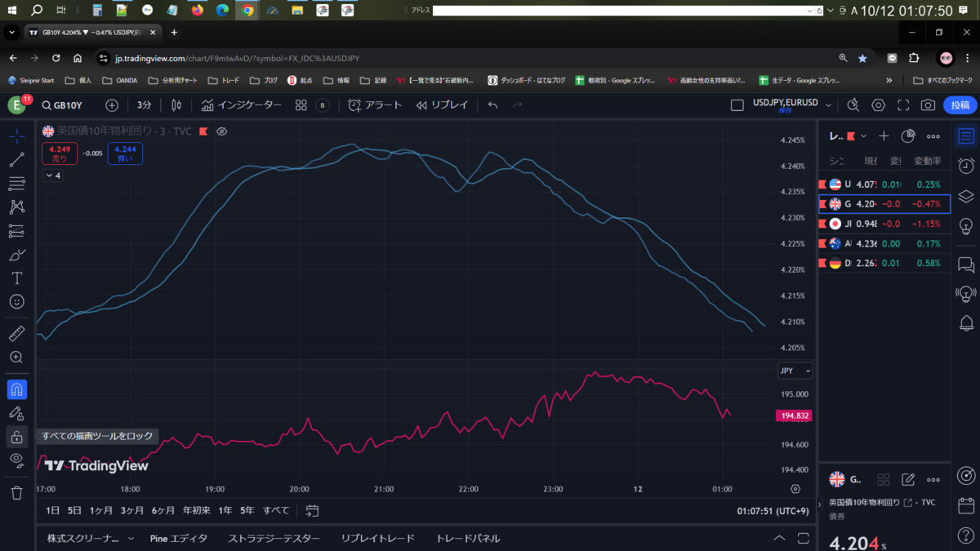Image resolution: width=980 pixels, height=551 pixels.
Task: Open the ruler measure tool
Action: (16, 333)
